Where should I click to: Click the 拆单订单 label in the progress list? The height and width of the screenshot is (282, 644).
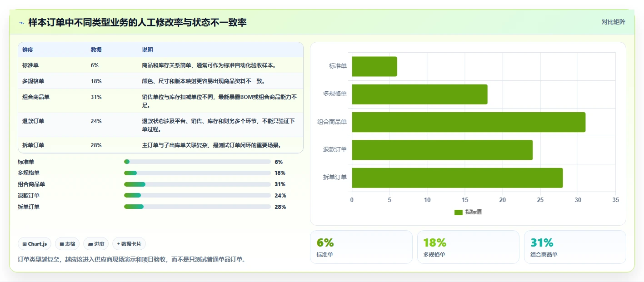click(29, 207)
